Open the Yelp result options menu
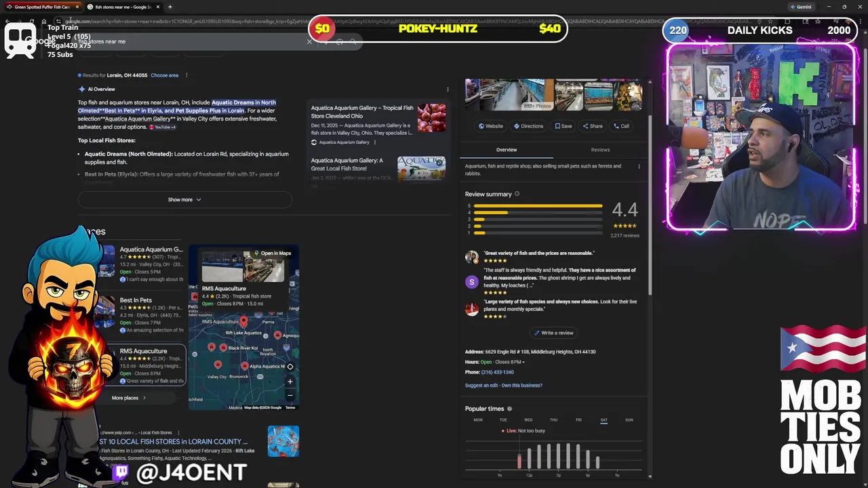 click(178, 432)
